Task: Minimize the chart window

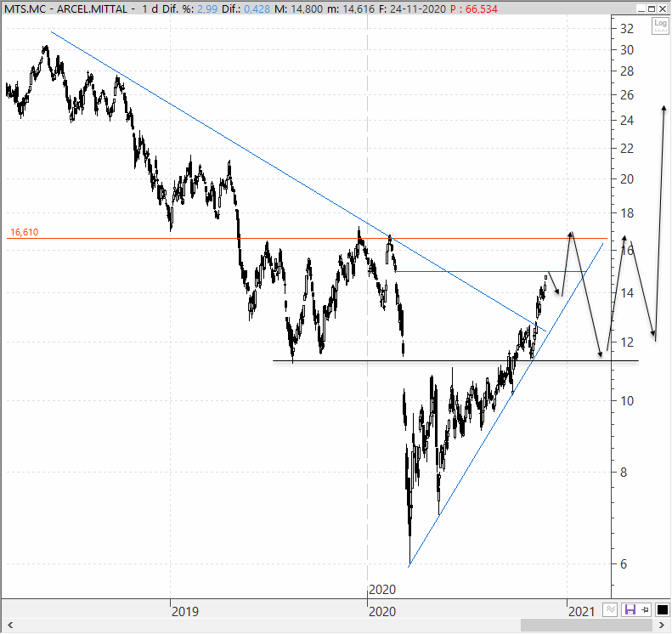Action: (x=641, y=8)
